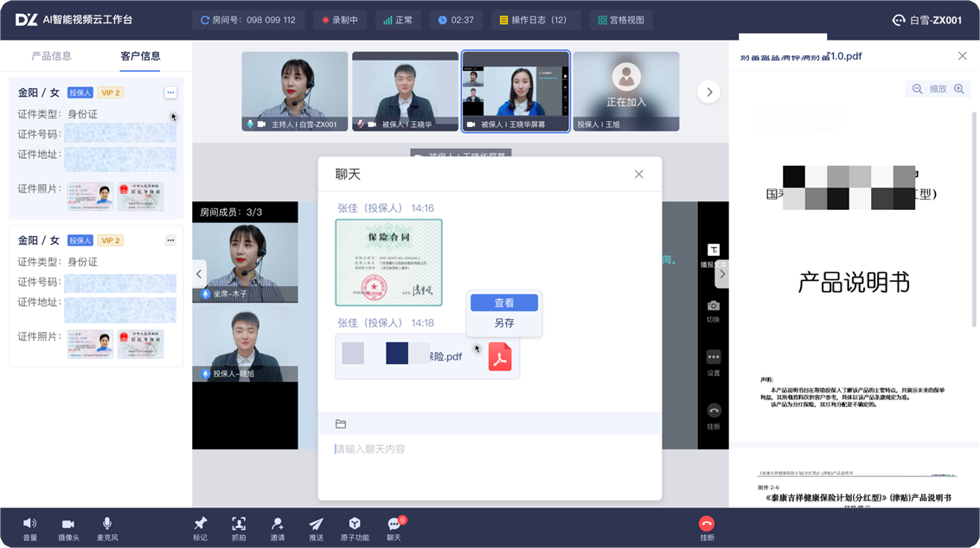Click the folder icon in chat box
The height and width of the screenshot is (548, 980).
click(341, 424)
